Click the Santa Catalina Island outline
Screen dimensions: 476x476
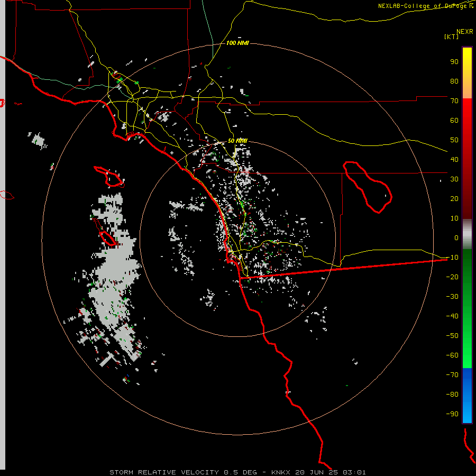click(110, 177)
